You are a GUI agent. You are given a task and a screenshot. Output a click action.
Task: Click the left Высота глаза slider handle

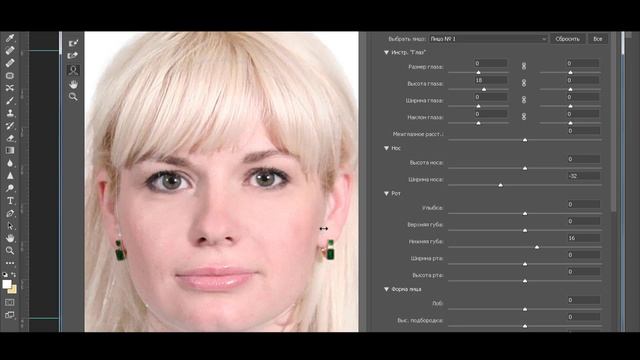(484, 89)
